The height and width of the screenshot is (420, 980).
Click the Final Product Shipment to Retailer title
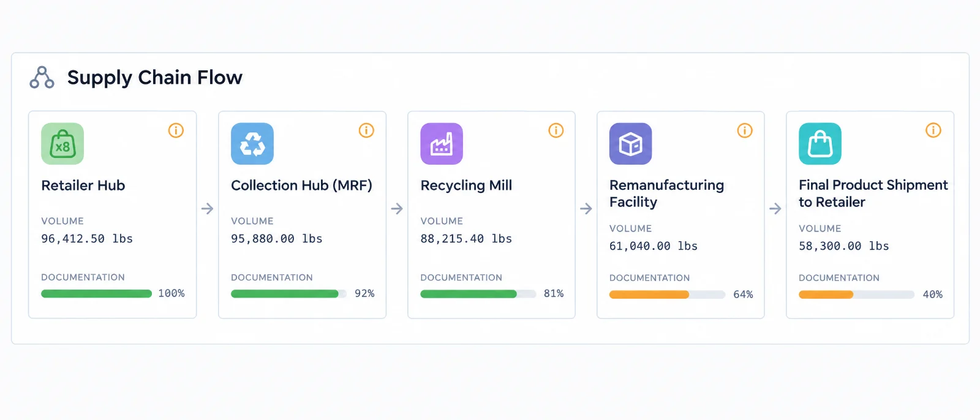pyautogui.click(x=873, y=193)
